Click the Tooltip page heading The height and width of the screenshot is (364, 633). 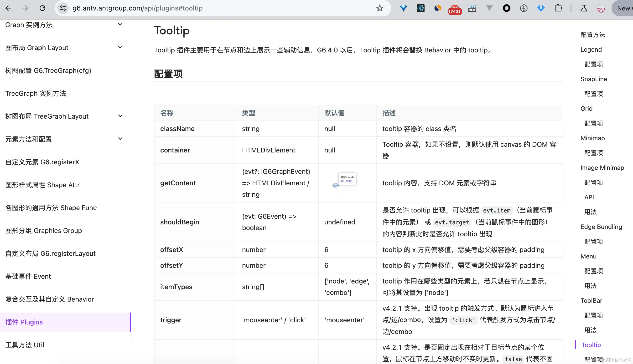172,30
